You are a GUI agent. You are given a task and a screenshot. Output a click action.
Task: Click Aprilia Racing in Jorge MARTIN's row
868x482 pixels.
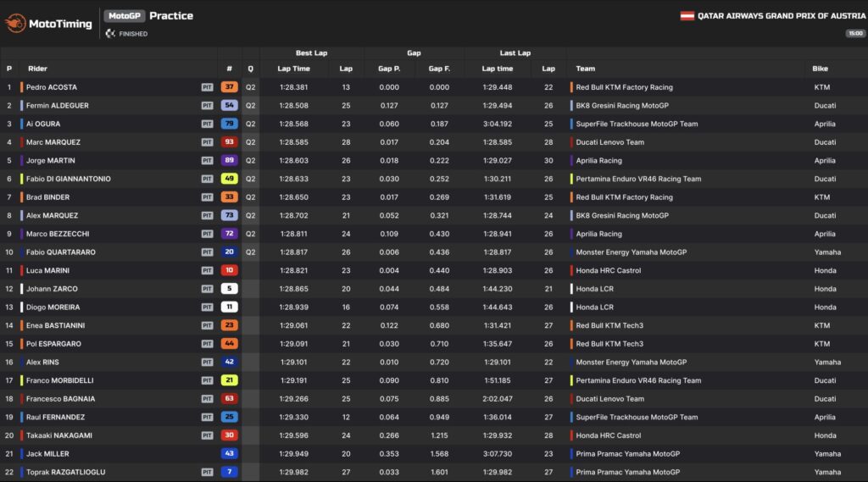coord(599,160)
